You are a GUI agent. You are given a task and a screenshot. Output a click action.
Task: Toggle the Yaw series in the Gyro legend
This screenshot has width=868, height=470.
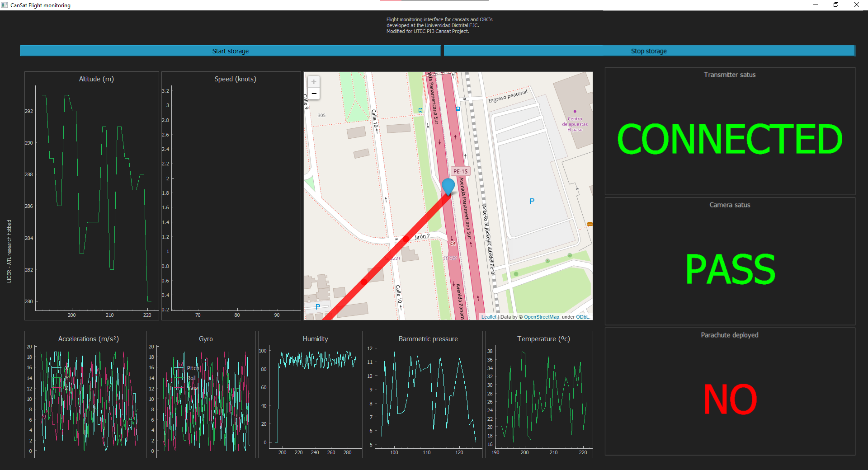[192, 388]
